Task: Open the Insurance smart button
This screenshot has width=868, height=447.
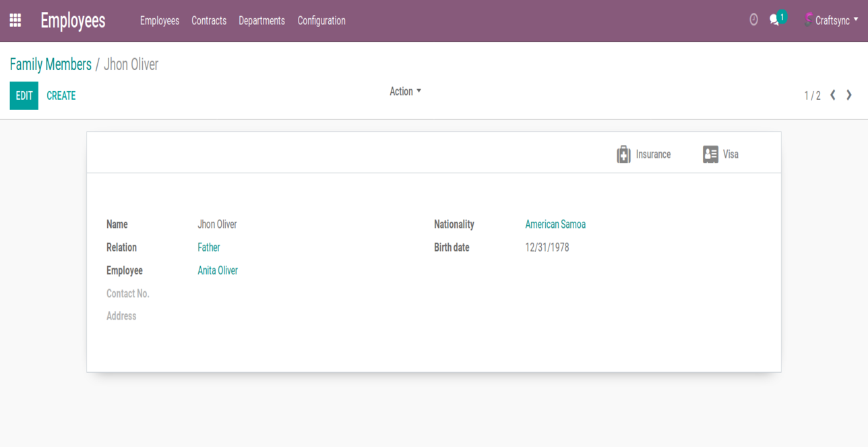Action: pos(644,154)
